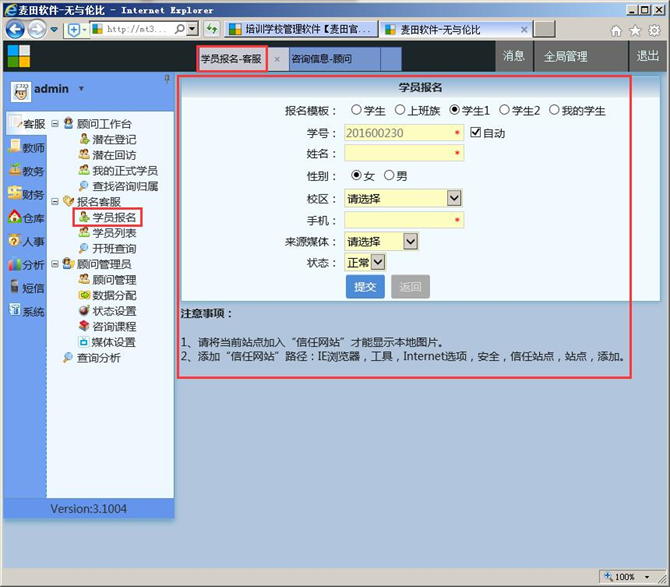Open the 消息 top menu
The width and height of the screenshot is (670, 587).
(x=514, y=56)
